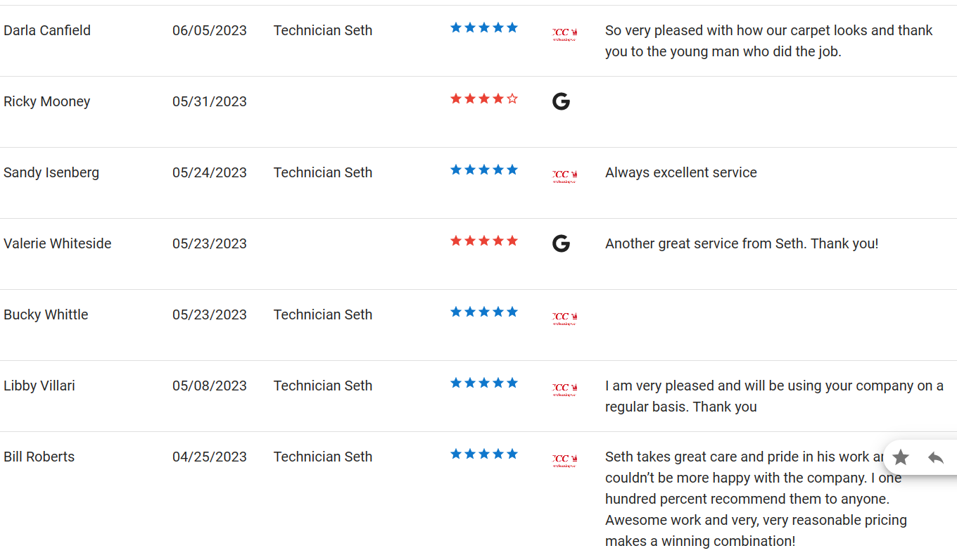Click the date 04/25/2023

tap(210, 457)
